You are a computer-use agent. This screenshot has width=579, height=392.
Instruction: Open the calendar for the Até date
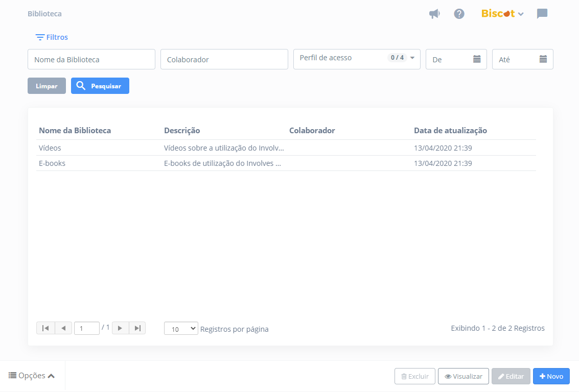click(x=543, y=59)
